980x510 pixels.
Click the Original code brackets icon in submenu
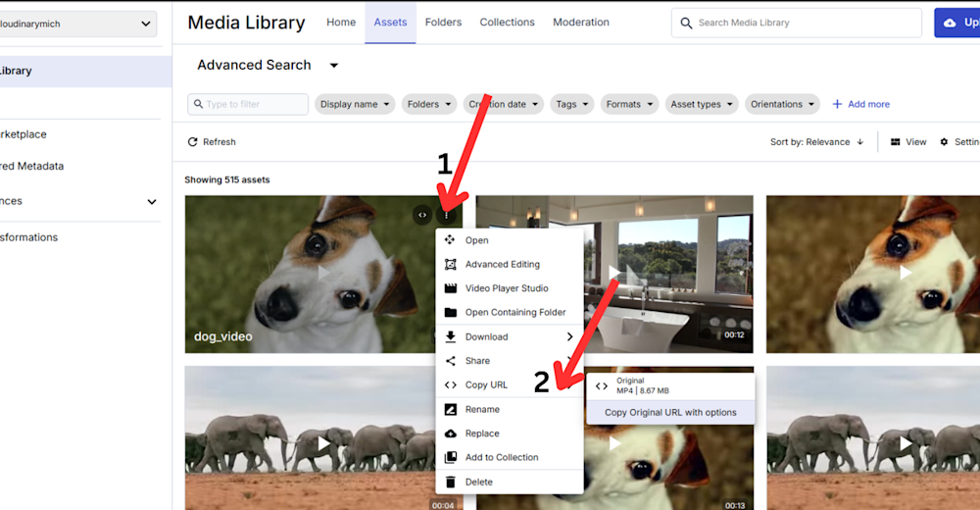tap(602, 386)
